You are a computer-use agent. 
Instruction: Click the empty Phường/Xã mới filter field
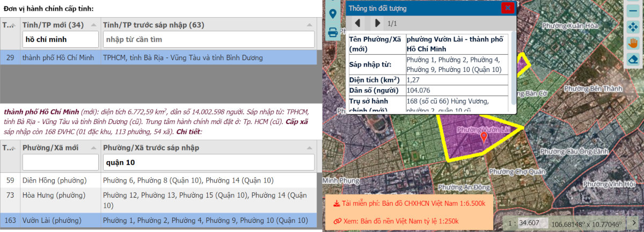(60, 162)
